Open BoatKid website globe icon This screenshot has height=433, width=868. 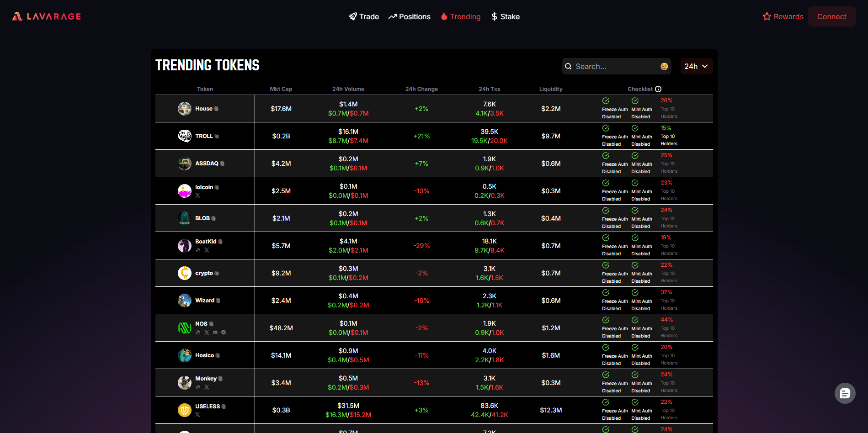pyautogui.click(x=198, y=250)
